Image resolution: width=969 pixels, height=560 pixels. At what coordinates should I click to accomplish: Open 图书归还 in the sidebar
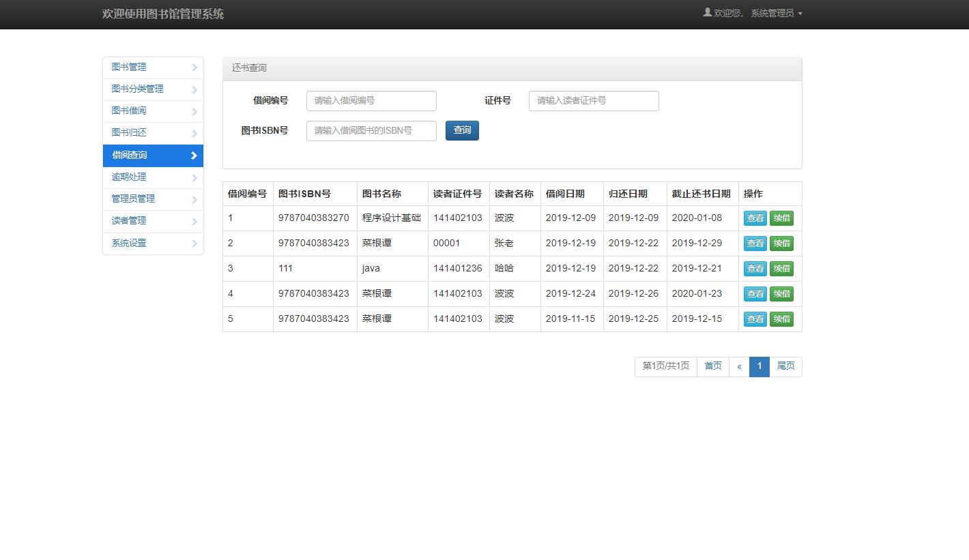coord(129,132)
